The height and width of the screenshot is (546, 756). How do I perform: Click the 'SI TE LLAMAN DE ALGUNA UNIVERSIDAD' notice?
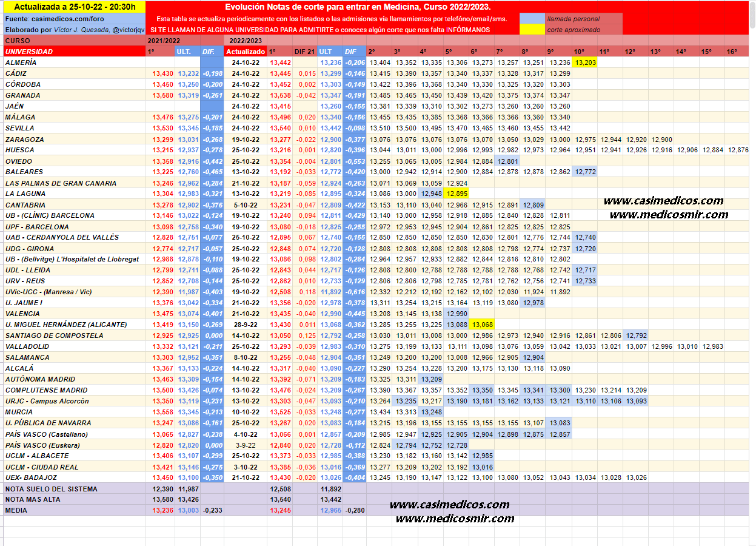tap(320, 29)
